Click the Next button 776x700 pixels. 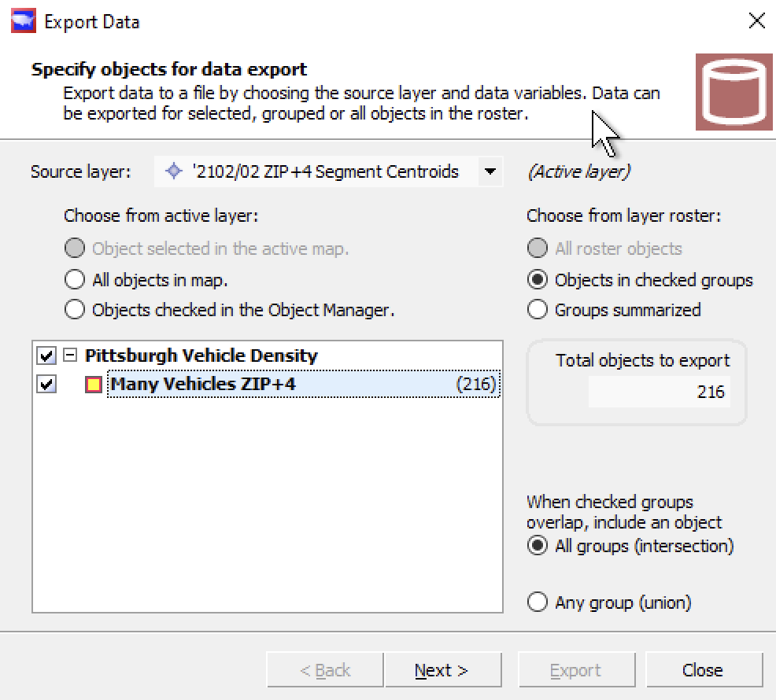443,669
